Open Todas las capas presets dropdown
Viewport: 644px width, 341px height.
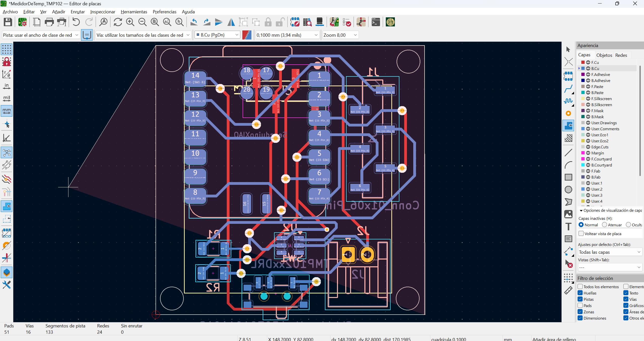point(610,252)
